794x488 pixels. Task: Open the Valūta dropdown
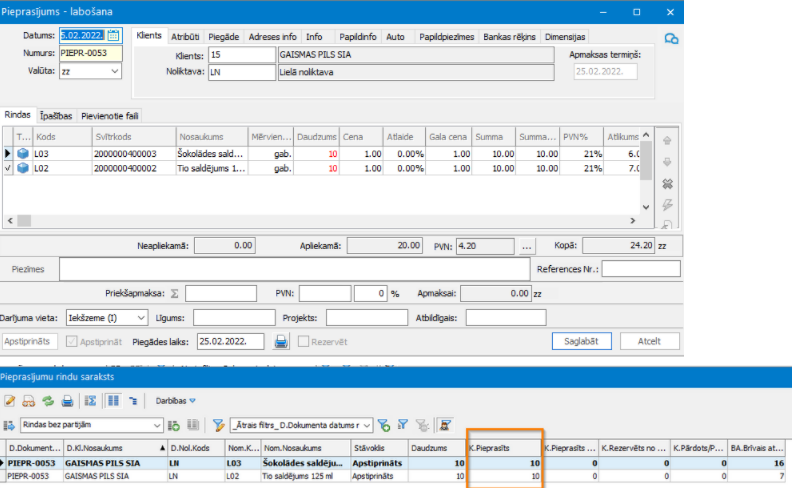click(115, 71)
